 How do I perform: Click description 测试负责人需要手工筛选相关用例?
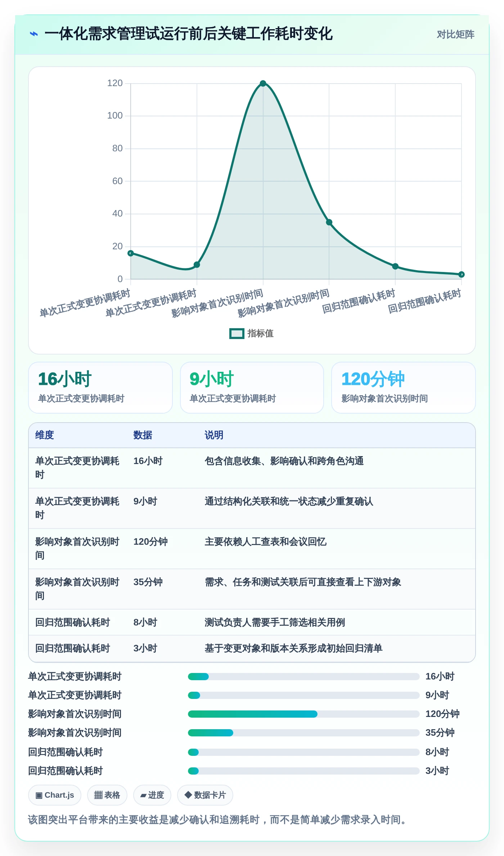coord(275,623)
